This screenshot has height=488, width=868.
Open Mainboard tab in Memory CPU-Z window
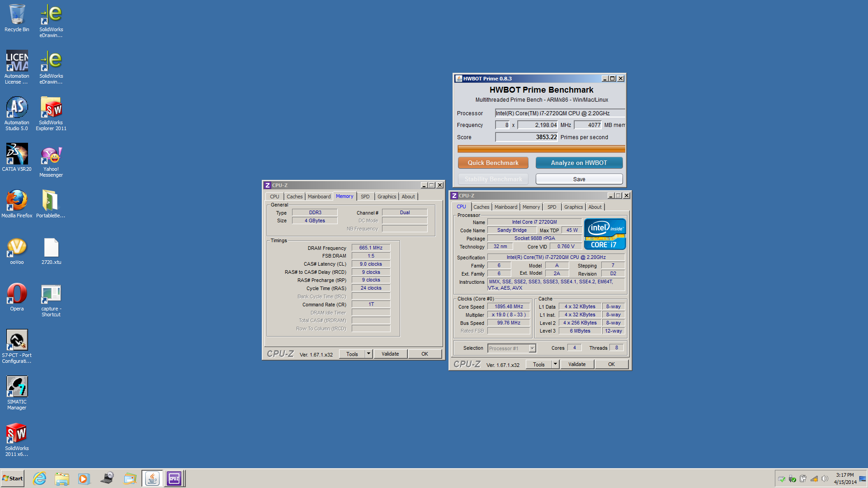[x=319, y=197]
